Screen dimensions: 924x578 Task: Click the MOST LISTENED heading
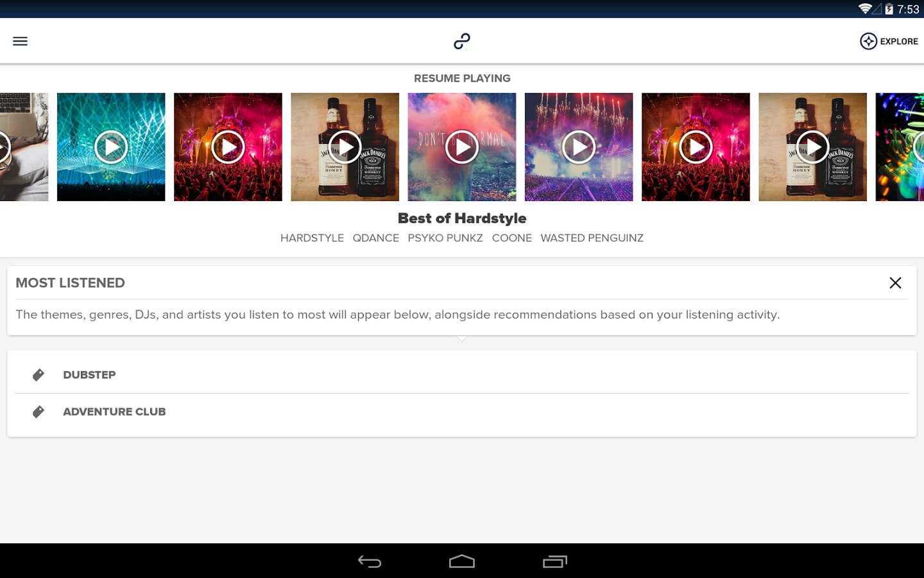71,283
